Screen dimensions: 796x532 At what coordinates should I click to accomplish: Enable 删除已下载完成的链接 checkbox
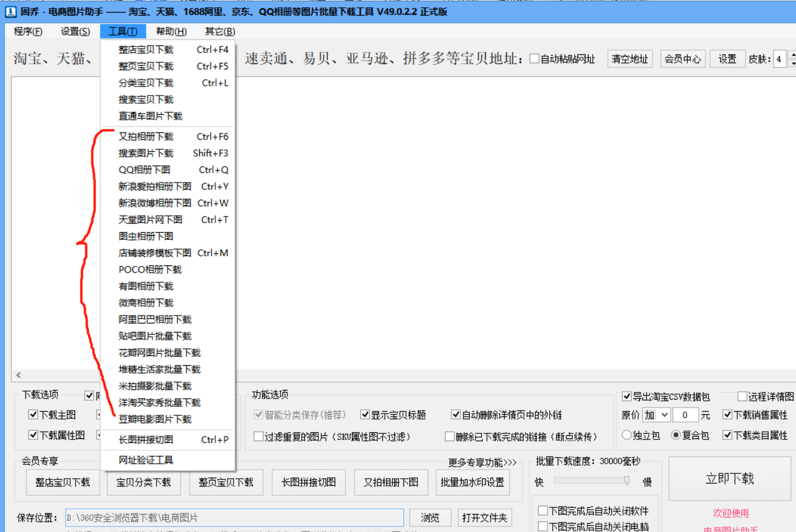pyautogui.click(x=450, y=436)
